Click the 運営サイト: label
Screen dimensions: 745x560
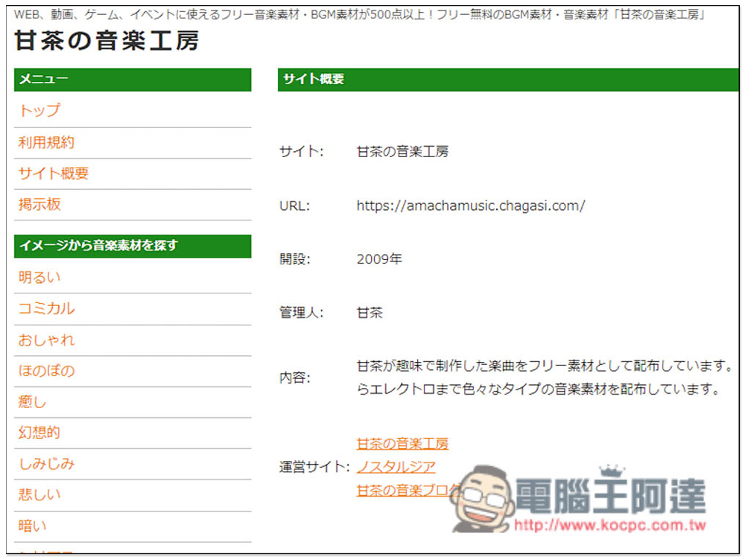(314, 467)
